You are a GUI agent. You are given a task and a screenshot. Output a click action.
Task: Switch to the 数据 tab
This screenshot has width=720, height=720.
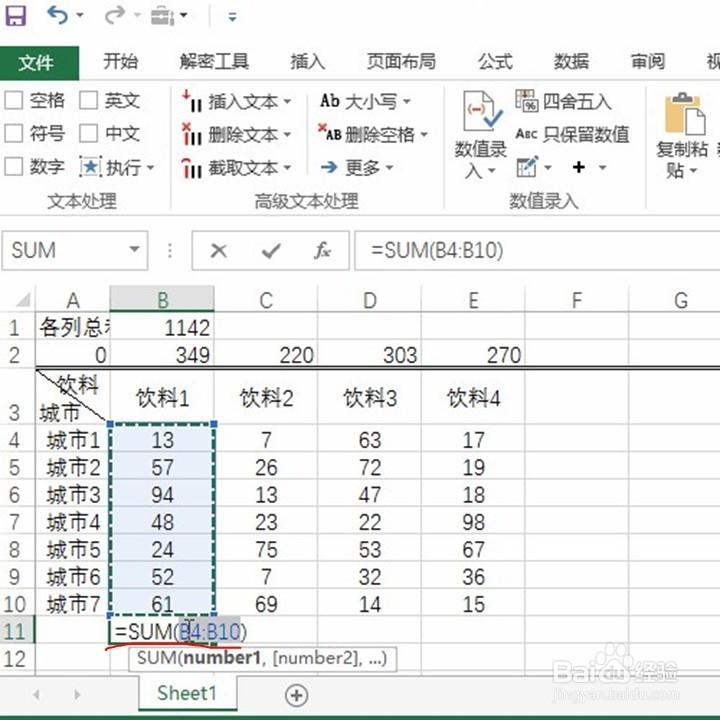(x=571, y=61)
